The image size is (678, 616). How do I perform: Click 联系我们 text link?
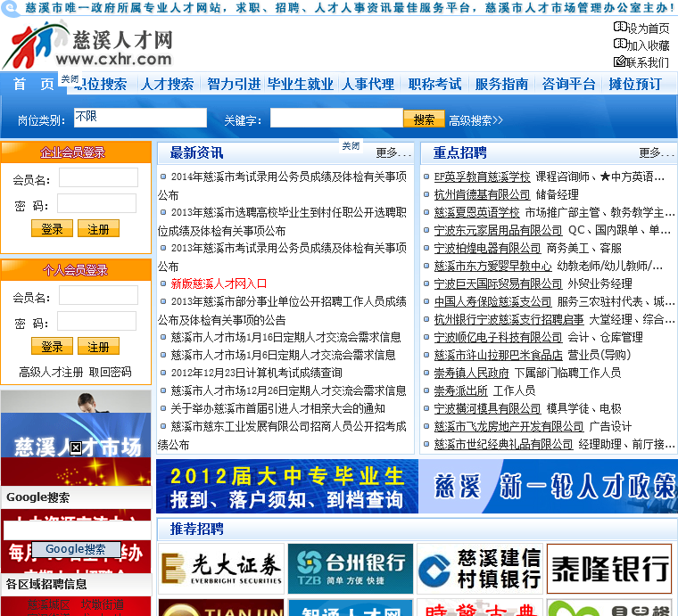tap(648, 62)
